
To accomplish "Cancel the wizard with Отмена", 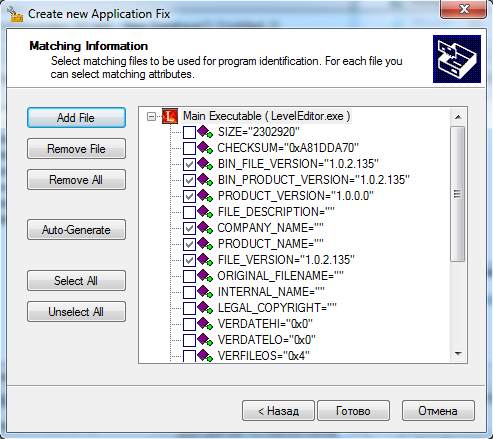I will click(x=438, y=411).
